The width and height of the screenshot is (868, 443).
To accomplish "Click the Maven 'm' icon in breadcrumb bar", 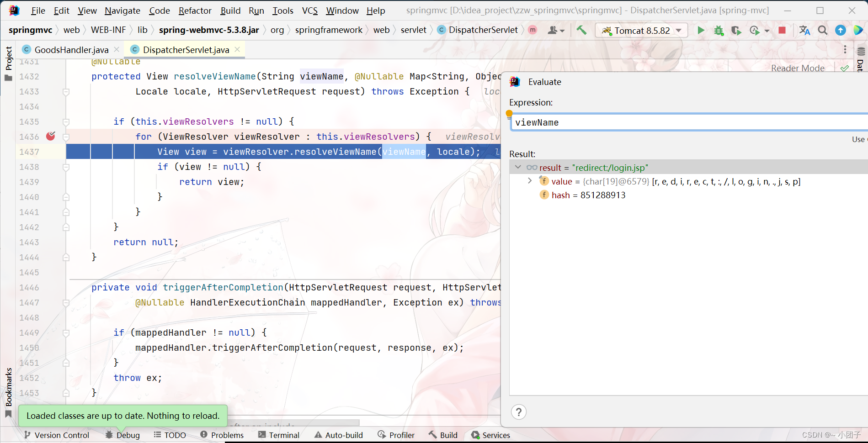I will point(533,30).
